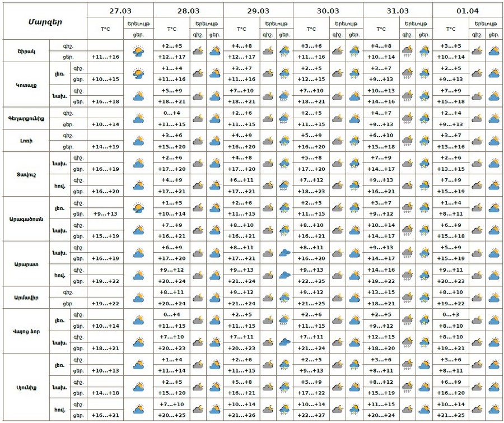Click Սյունիք հով. temperature +20...+25

172,415
